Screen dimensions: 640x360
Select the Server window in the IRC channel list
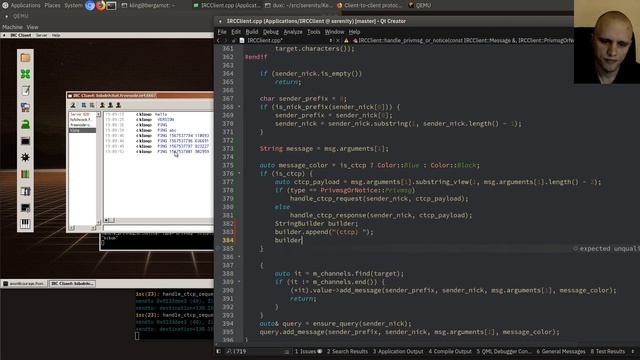coord(82,115)
